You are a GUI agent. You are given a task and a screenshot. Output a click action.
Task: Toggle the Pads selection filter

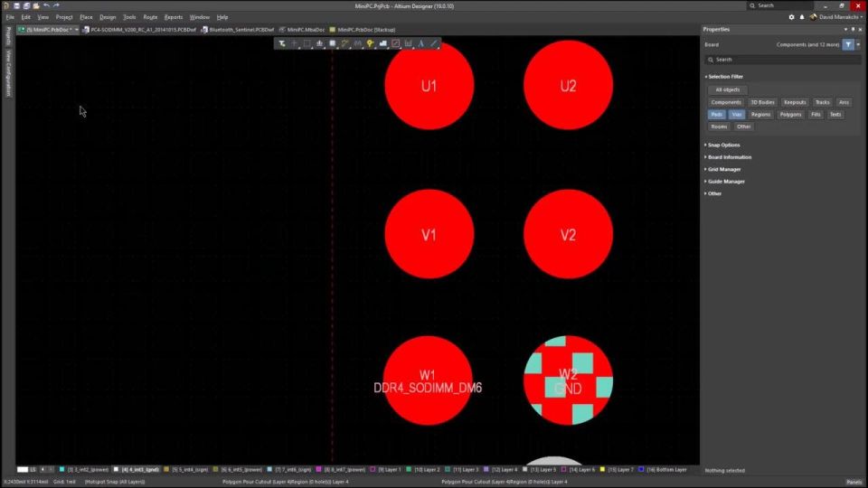point(716,115)
